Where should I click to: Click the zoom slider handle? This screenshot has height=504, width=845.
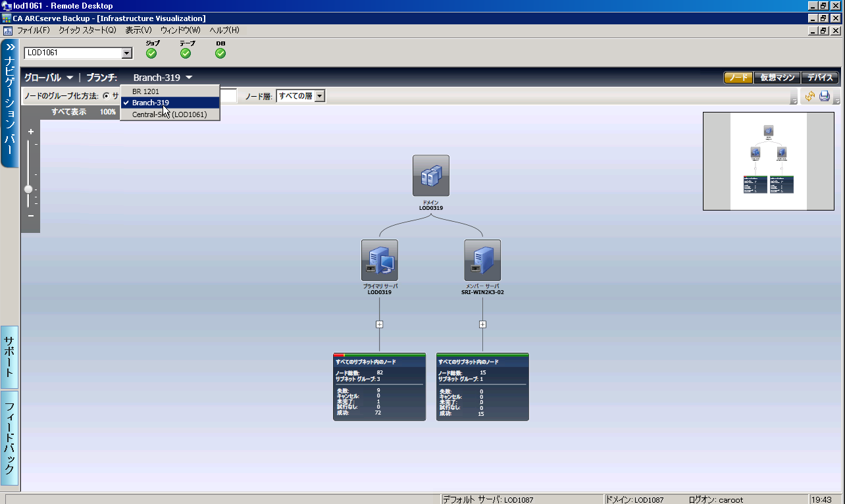(28, 189)
